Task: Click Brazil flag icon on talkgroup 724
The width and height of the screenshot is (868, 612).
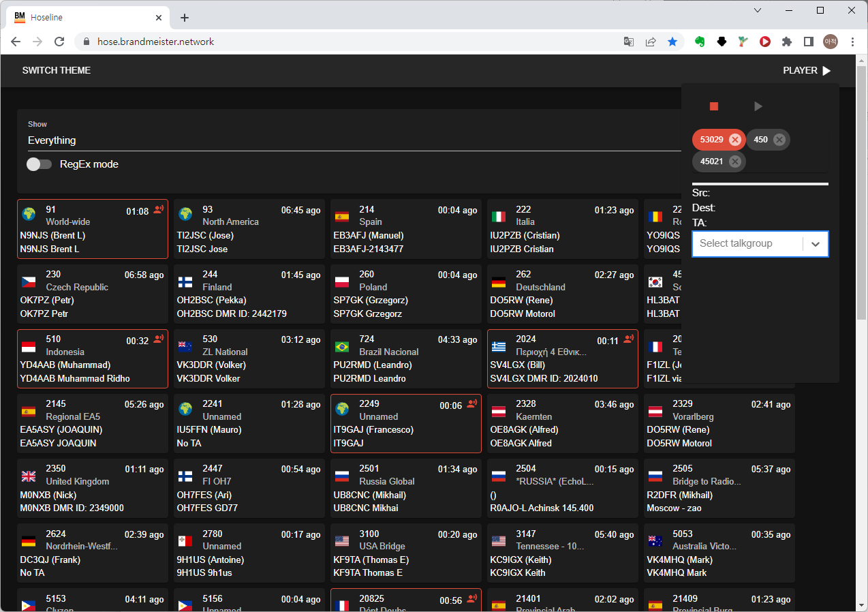Action: pyautogui.click(x=342, y=346)
